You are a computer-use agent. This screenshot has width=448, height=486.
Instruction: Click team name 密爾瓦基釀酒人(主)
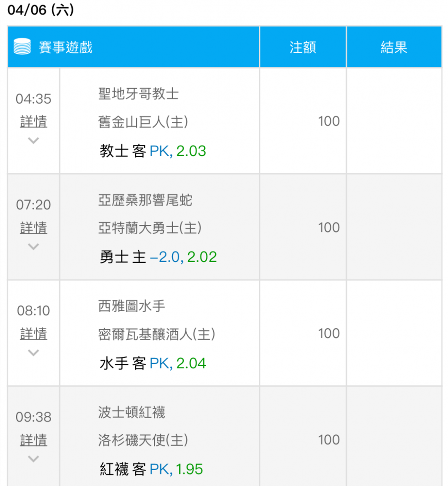(x=157, y=334)
